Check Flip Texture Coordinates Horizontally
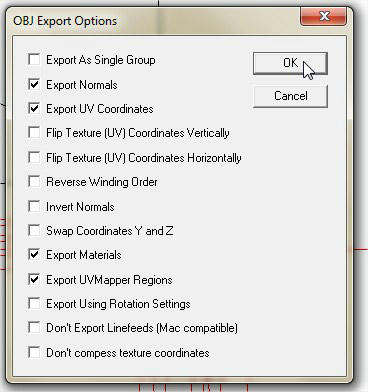 35,157
